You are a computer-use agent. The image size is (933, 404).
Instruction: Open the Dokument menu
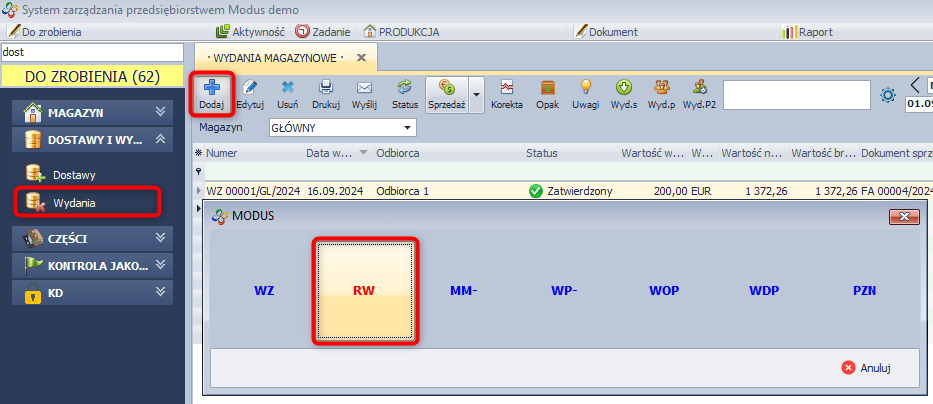[x=606, y=32]
